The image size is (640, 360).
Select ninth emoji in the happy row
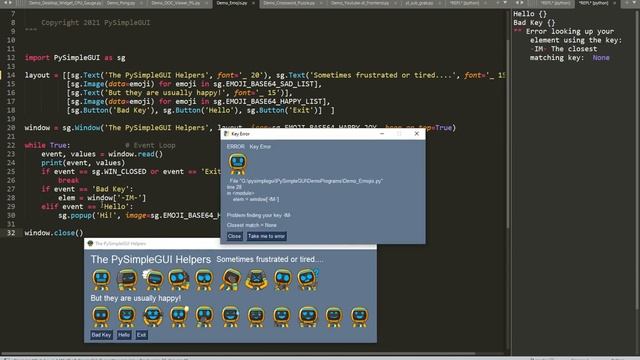308,317
